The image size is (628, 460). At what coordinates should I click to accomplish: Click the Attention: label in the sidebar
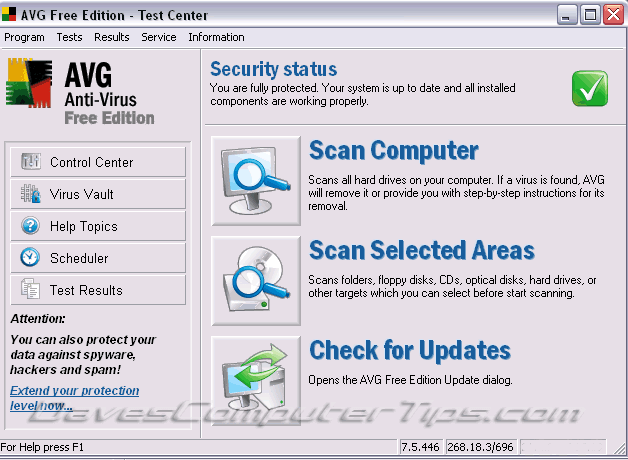[x=38, y=319]
